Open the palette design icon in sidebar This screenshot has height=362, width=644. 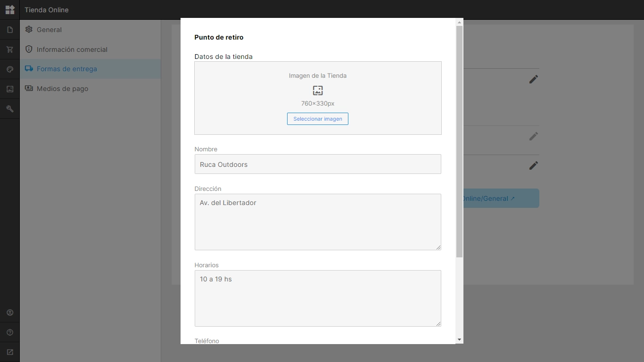10,69
